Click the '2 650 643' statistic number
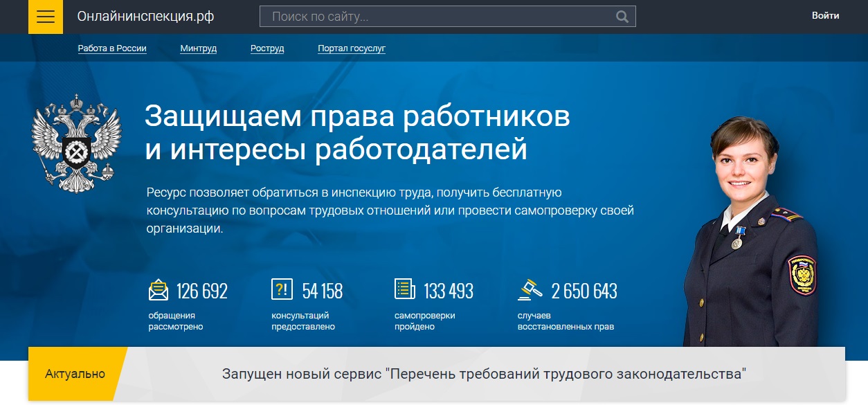The width and height of the screenshot is (868, 405). [584, 291]
